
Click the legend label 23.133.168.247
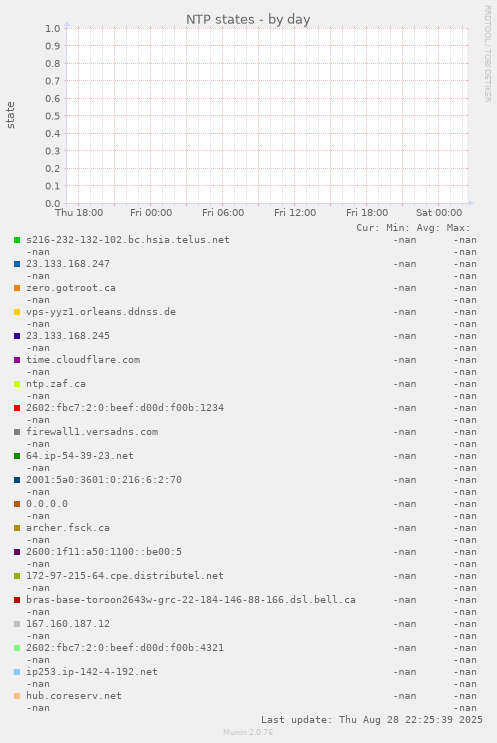68,264
